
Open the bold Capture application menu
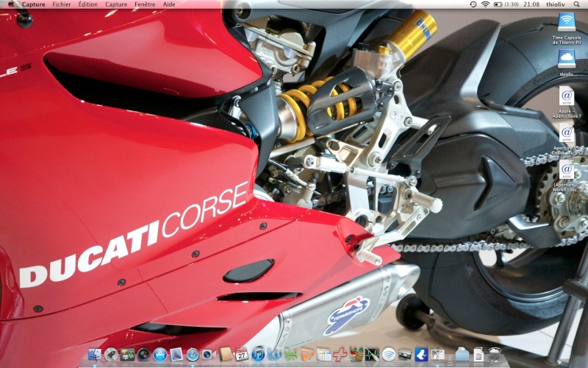(33, 4)
